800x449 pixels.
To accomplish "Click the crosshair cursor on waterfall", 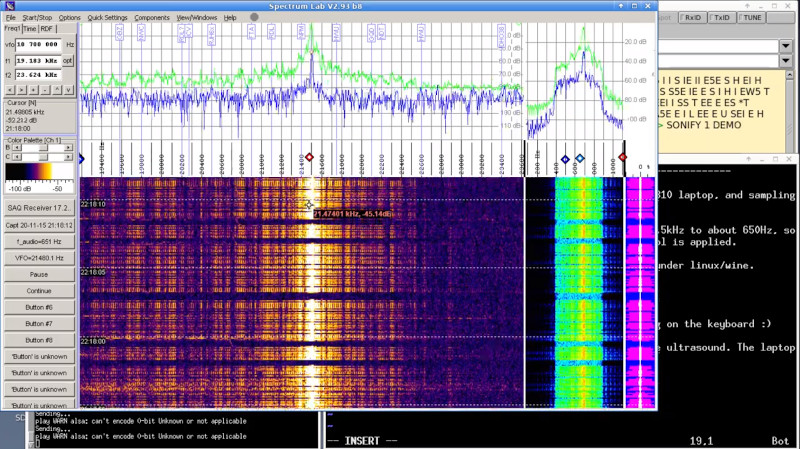I will (309, 204).
